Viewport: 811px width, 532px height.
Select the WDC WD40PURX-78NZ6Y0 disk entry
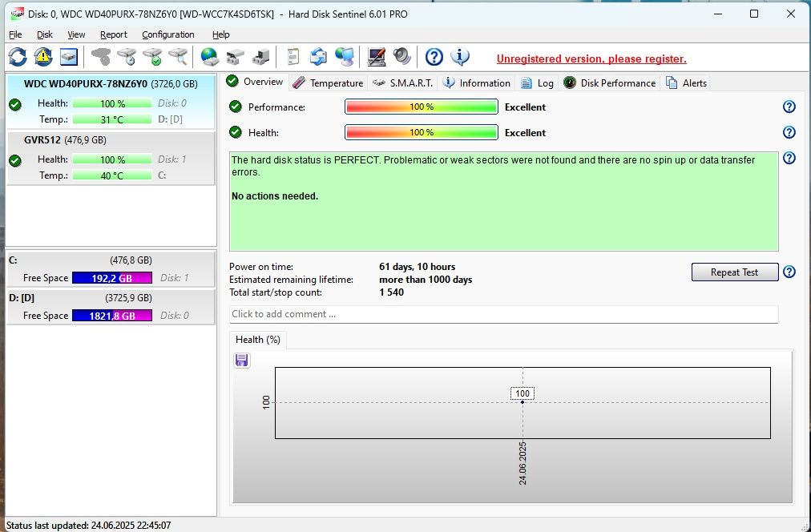tap(111, 101)
